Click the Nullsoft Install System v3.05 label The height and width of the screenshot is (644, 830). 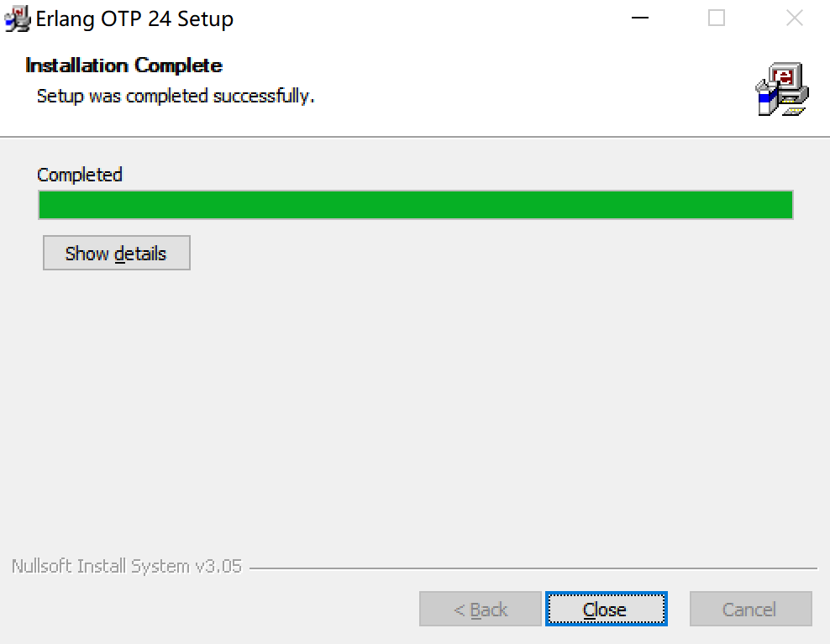[127, 566]
